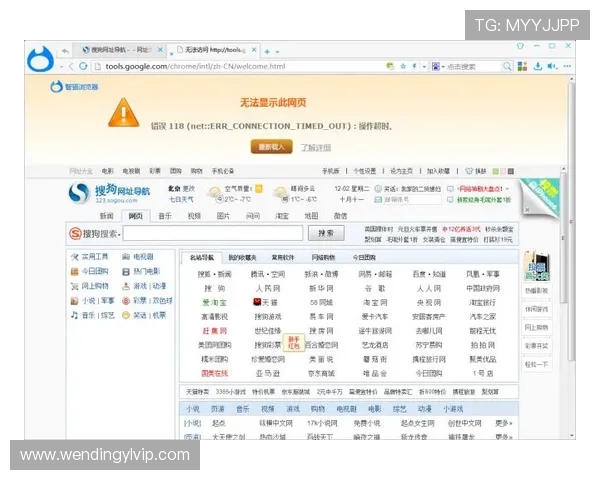Viewport: 600px width, 480px height.
Task: Click the magnifier search icon in toolbar
Action: [x=507, y=66]
